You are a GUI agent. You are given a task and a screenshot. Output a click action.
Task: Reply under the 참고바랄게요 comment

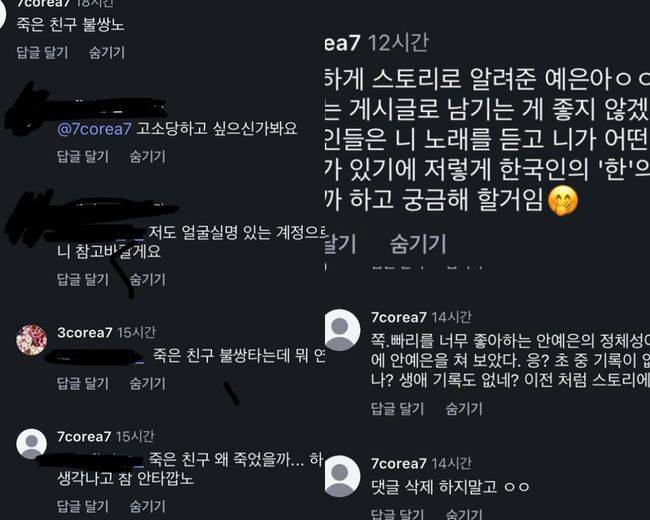tap(82, 279)
